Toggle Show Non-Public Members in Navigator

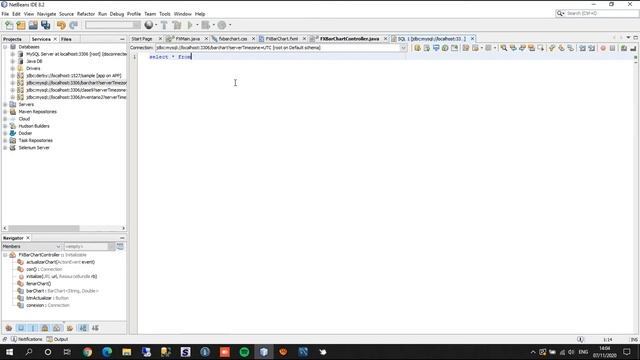pyautogui.click(x=45, y=328)
